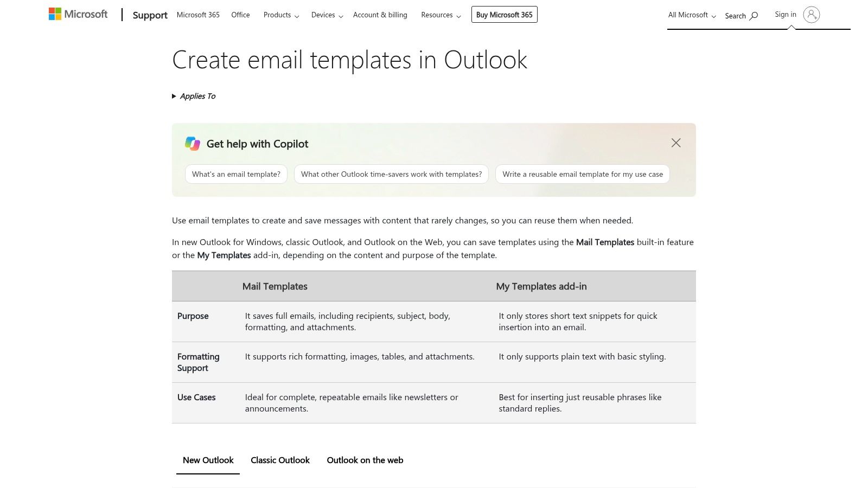Click the Microsoft logo
The width and height of the screenshot is (868, 488).
coord(78,14)
